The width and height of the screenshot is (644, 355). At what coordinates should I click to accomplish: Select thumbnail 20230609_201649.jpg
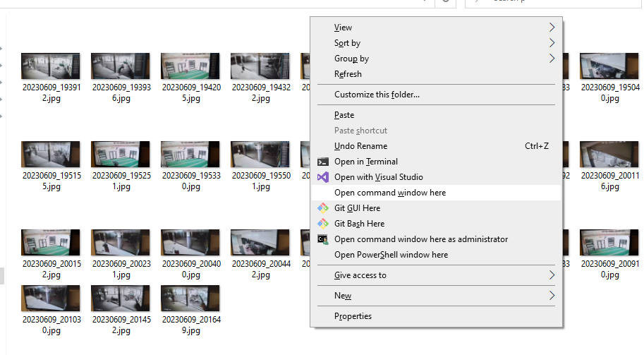(190, 299)
